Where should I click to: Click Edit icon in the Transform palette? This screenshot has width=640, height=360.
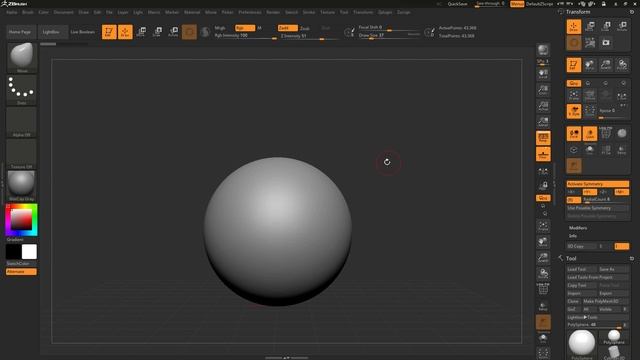tap(574, 65)
